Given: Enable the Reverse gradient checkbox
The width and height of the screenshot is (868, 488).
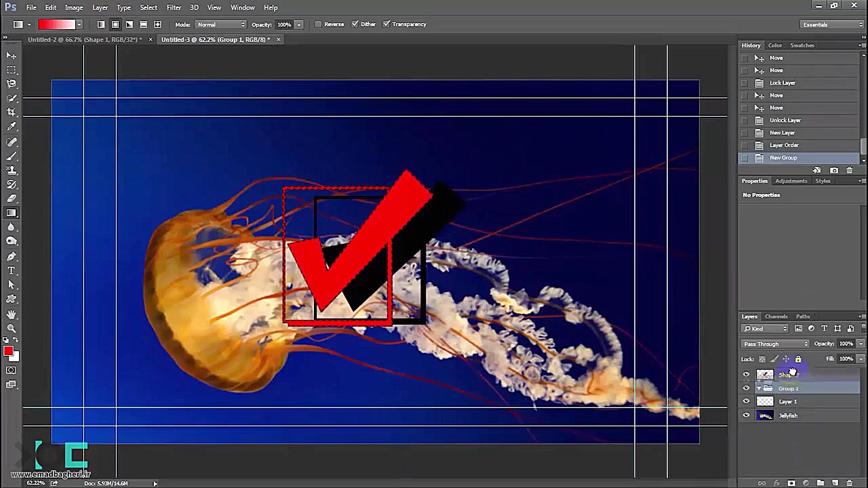Looking at the screenshot, I should coord(319,24).
